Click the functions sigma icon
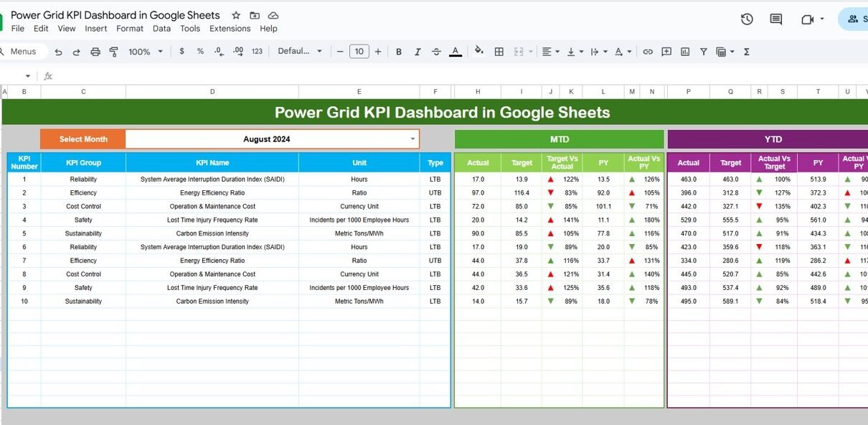This screenshot has height=425, width=868. click(747, 52)
